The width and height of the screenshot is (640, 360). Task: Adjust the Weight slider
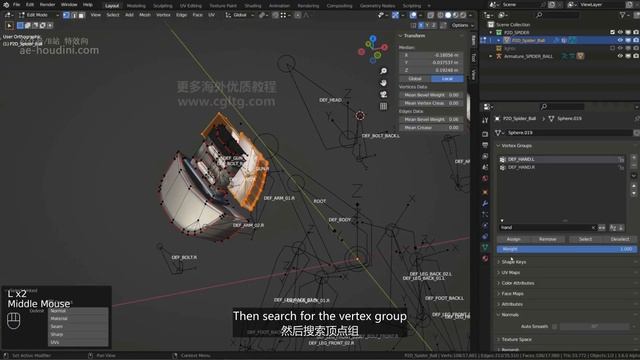(x=567, y=249)
